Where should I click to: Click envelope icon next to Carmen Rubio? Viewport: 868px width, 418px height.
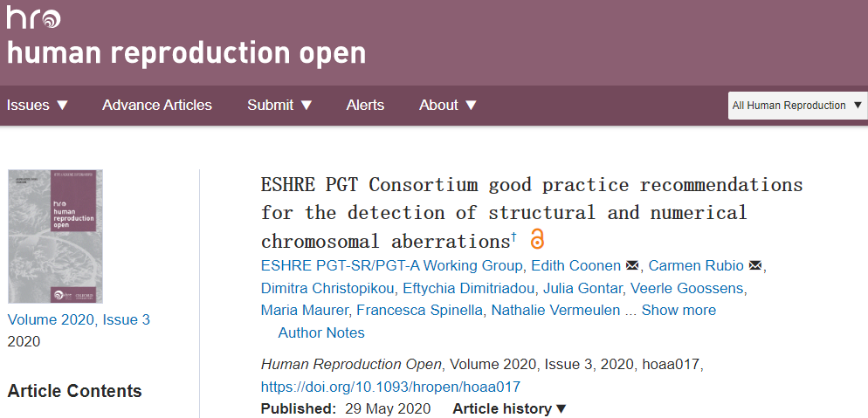pos(756,266)
